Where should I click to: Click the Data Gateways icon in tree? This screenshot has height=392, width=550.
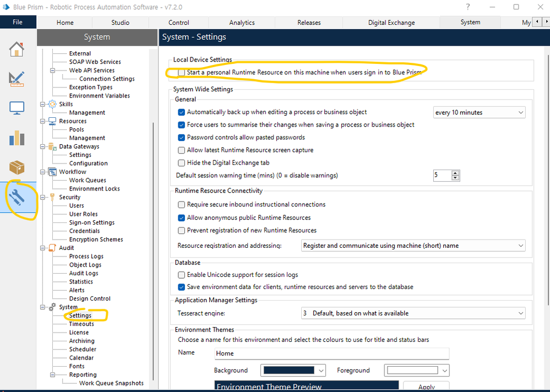52,146
